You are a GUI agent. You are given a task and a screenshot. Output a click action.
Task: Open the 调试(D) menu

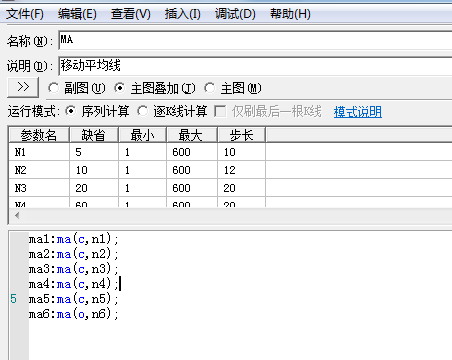tap(235, 14)
